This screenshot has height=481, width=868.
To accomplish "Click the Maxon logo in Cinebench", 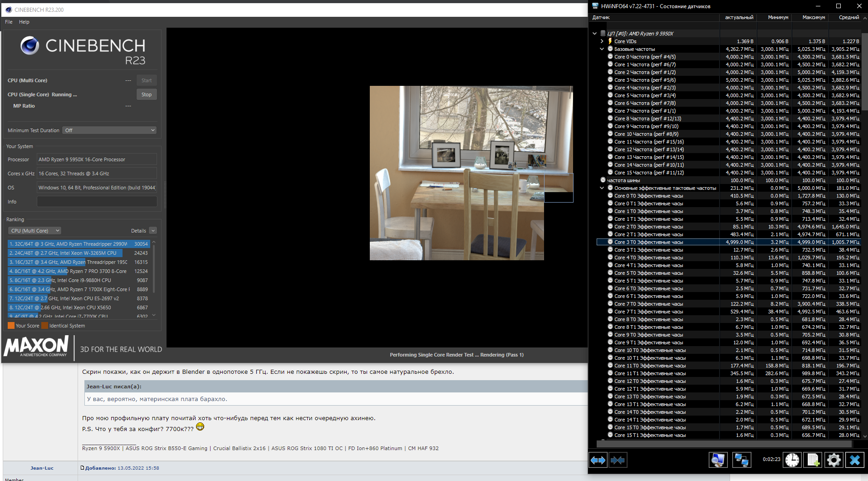I will click(36, 346).
